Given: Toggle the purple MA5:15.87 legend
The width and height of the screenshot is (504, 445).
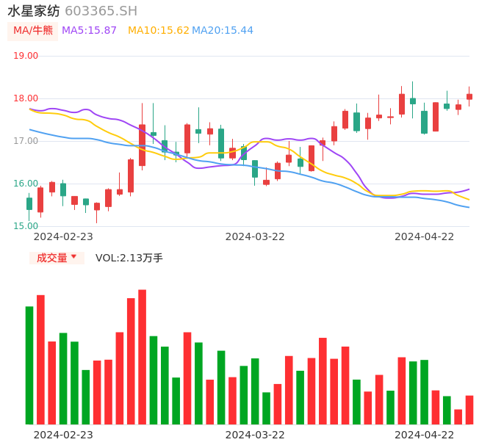Looking at the screenshot, I should (89, 31).
